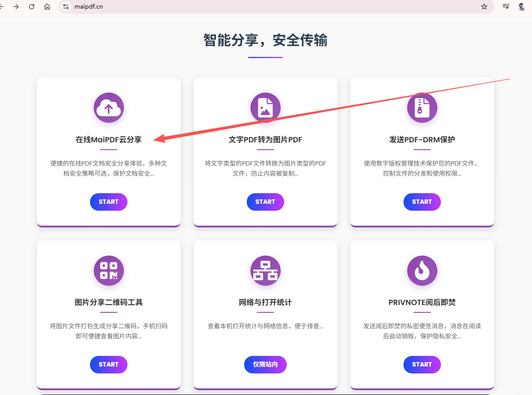Click the image document icon on 文字PDF转为图片PDF card
The height and width of the screenshot is (395, 532).
point(265,108)
